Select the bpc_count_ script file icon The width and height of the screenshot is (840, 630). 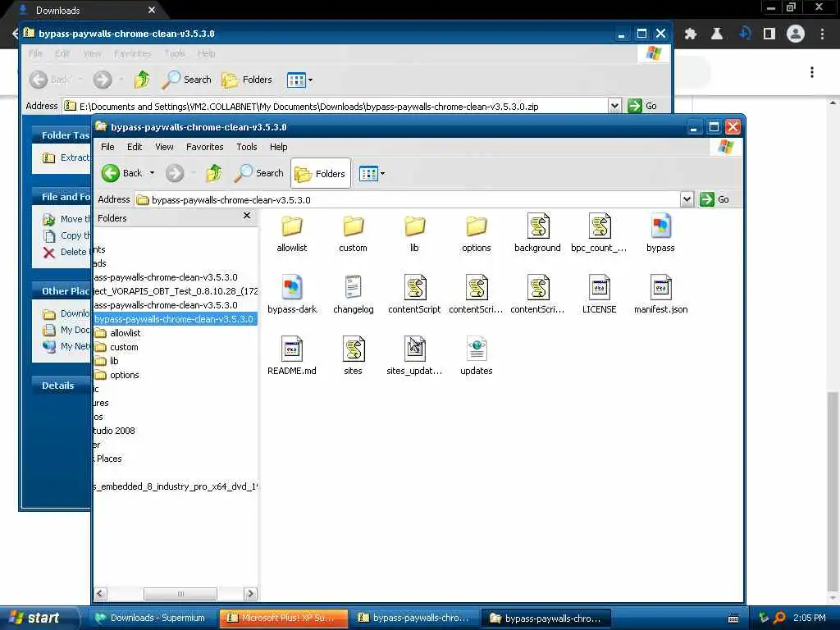[x=600, y=226]
